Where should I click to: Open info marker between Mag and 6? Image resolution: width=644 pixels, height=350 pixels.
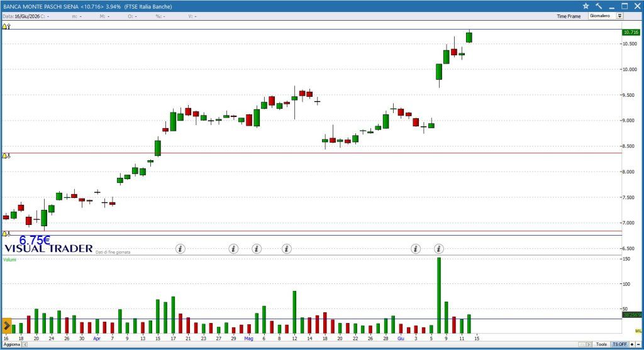[257, 249]
